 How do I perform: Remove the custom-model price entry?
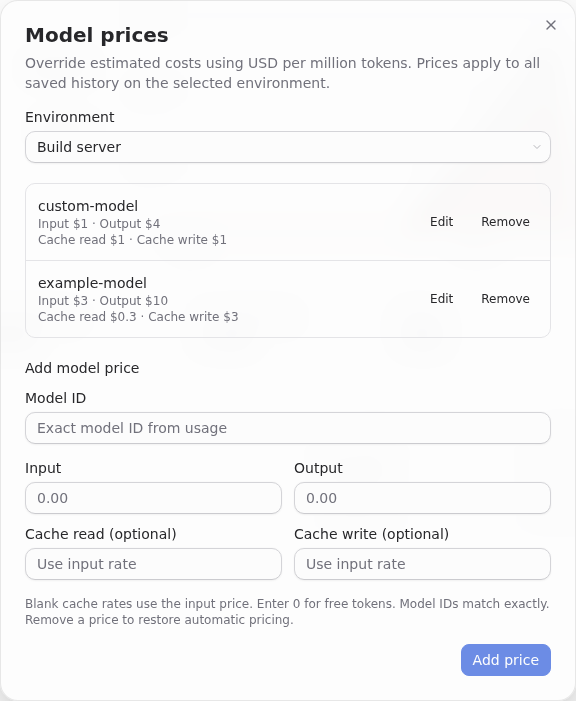(x=505, y=222)
